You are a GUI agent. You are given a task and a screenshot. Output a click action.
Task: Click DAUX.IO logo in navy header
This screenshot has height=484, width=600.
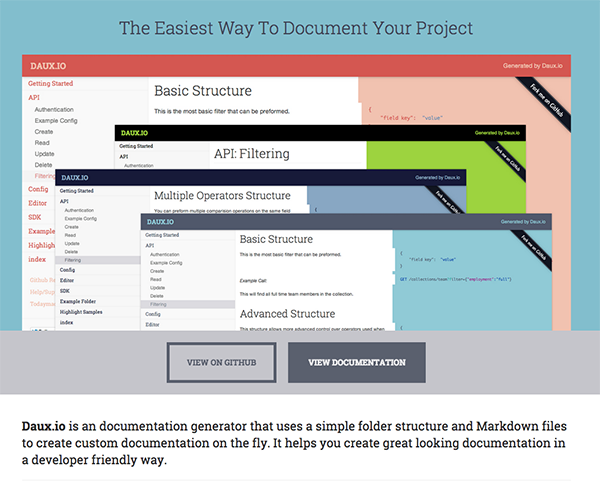[75, 178]
